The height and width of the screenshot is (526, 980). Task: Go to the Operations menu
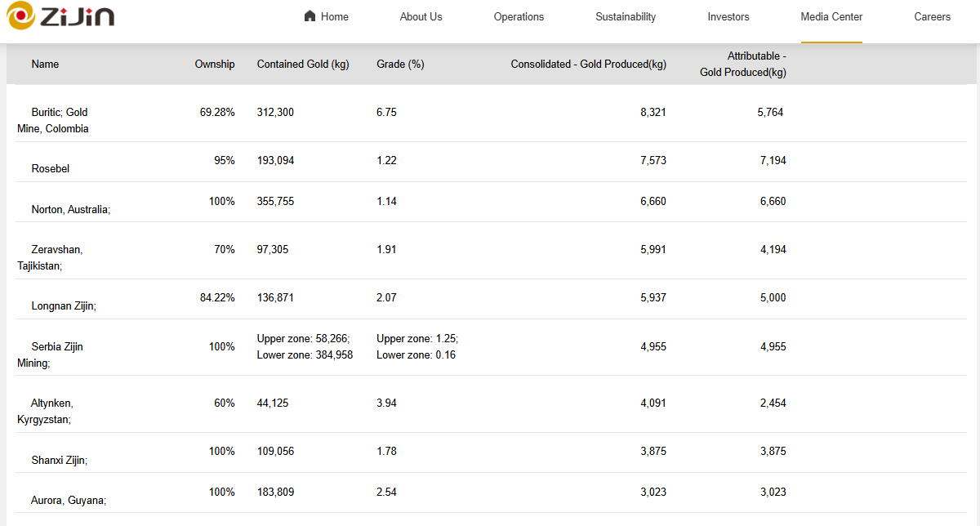coord(519,16)
